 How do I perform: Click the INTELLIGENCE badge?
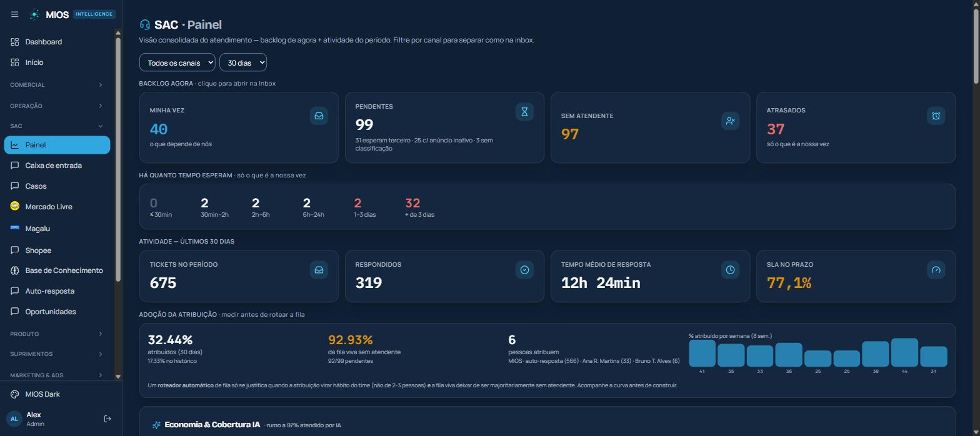coord(94,14)
